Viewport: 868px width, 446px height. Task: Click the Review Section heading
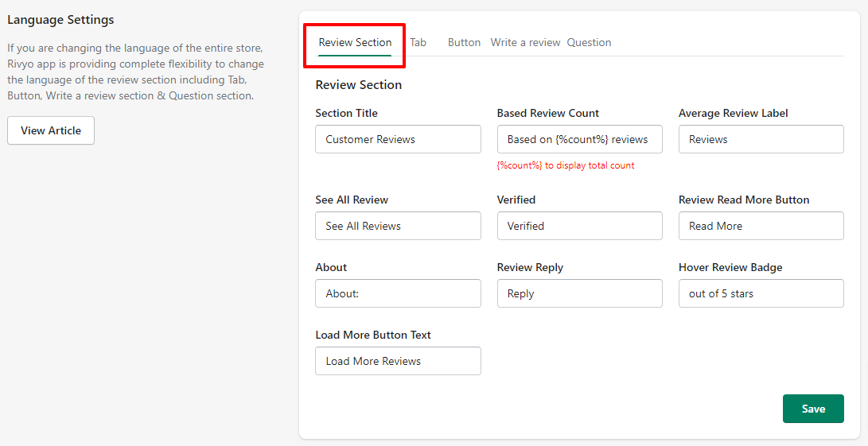359,84
